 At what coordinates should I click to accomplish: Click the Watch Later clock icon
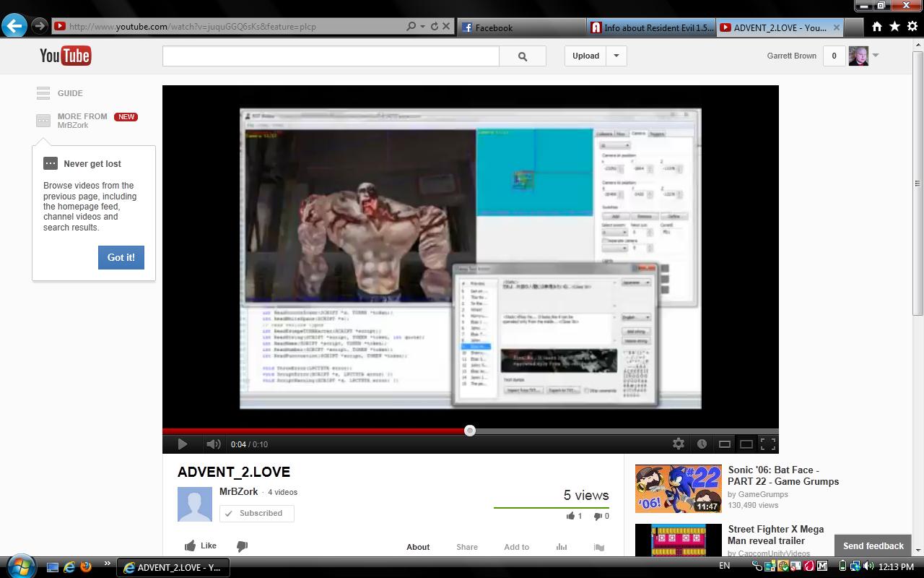coord(702,444)
